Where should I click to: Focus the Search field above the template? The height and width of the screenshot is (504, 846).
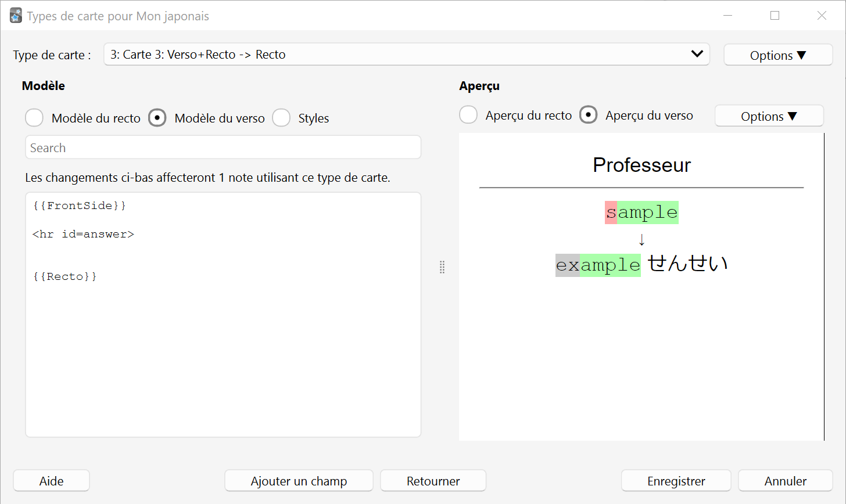(x=223, y=147)
